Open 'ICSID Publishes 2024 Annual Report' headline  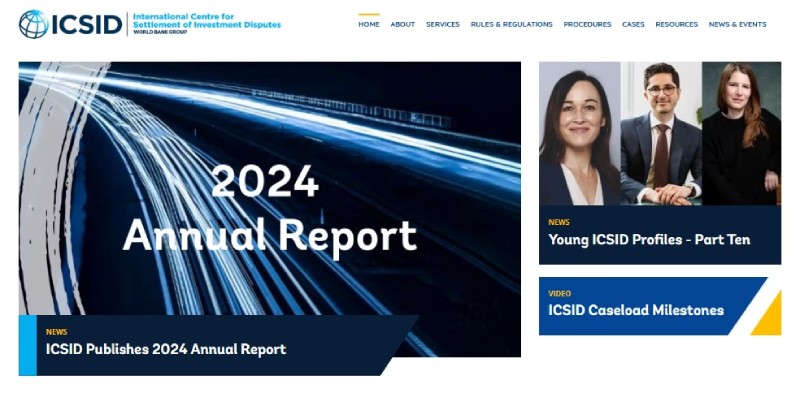(x=166, y=349)
